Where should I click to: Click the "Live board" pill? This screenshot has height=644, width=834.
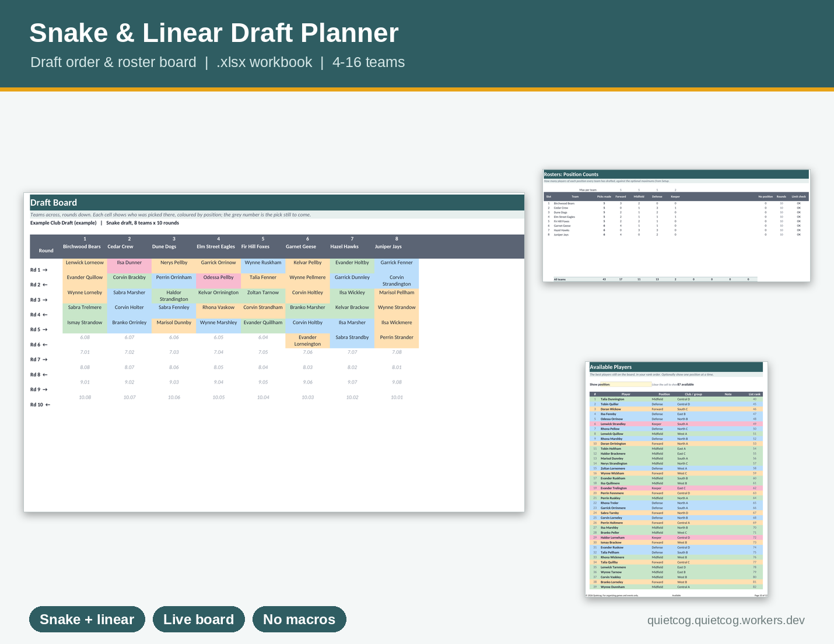198,619
